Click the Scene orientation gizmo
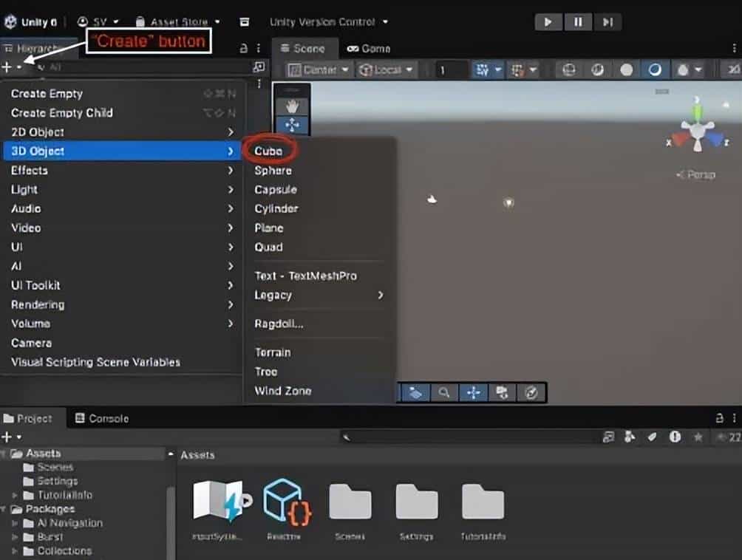Image resolution: width=742 pixels, height=560 pixels. [x=695, y=132]
